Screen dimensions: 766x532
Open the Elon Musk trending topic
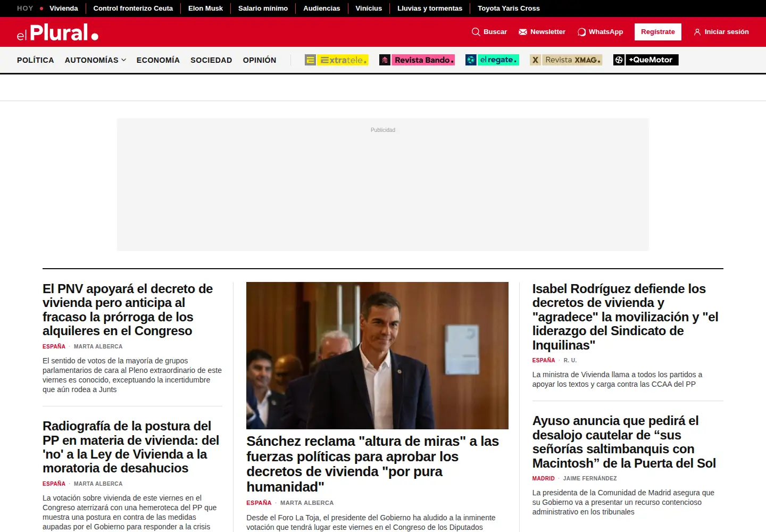pyautogui.click(x=205, y=9)
